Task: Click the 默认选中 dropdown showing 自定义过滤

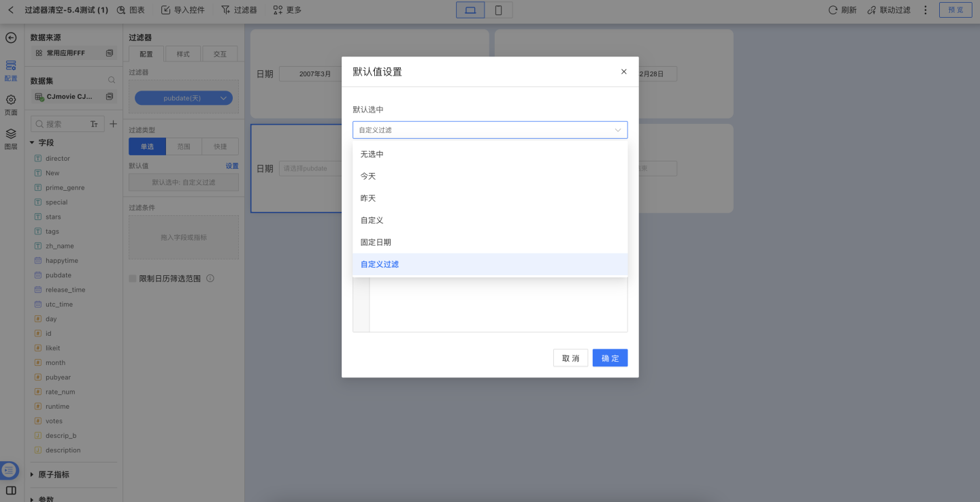Action: point(490,130)
